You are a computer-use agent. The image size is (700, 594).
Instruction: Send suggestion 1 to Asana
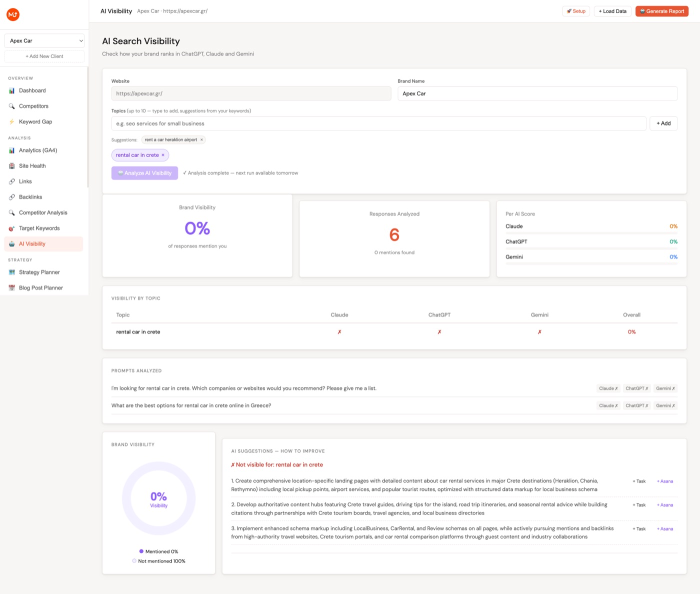pyautogui.click(x=665, y=481)
